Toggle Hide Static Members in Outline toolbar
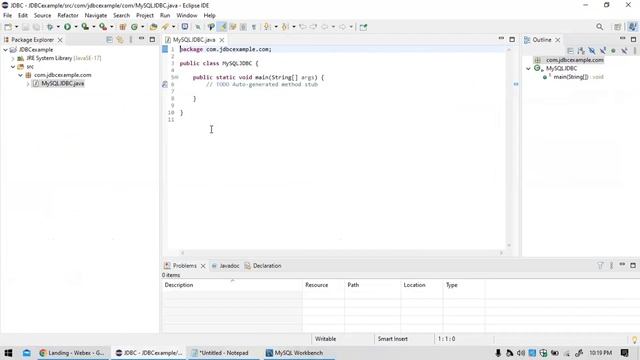The height and width of the screenshot is (360, 640). (x=602, y=51)
